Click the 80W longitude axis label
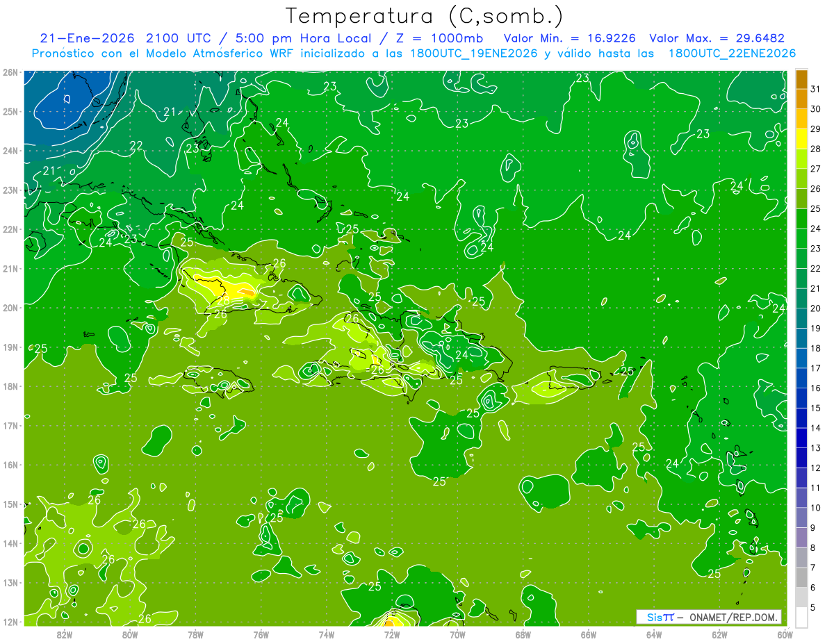The height and width of the screenshot is (644, 834). 130,634
